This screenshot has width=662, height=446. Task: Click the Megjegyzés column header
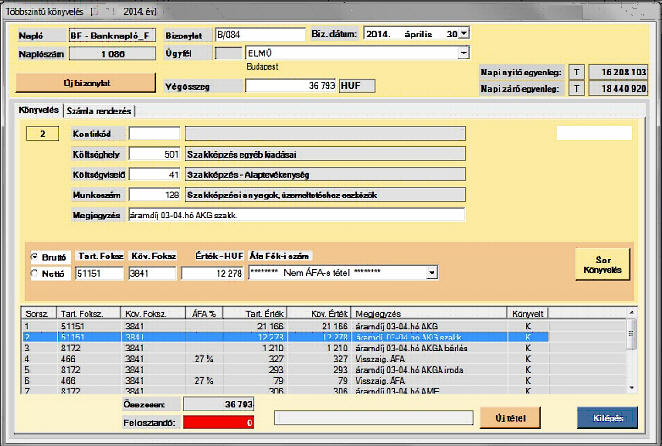coord(429,313)
